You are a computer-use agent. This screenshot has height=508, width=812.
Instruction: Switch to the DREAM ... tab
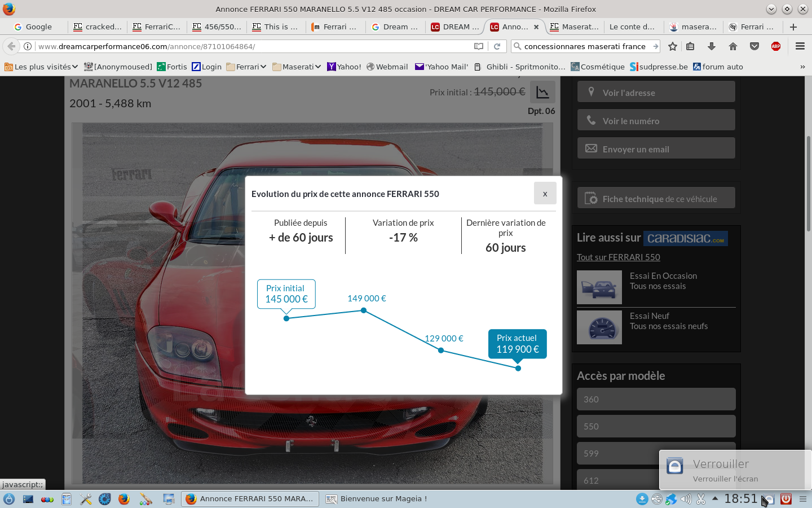(455, 27)
